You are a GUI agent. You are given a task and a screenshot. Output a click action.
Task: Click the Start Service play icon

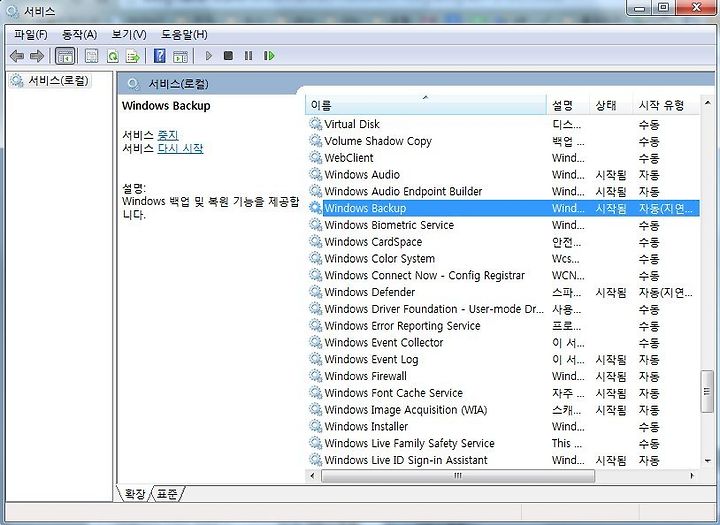(209, 56)
